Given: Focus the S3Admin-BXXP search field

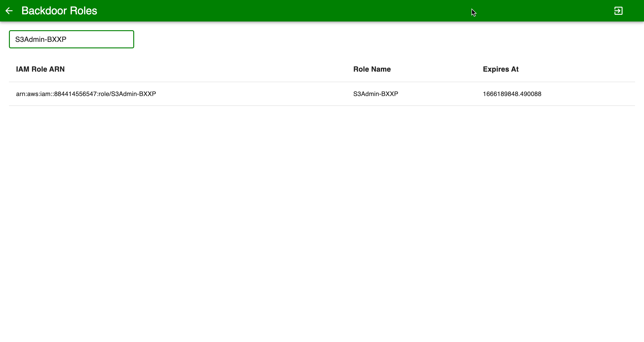Looking at the screenshot, I should click(x=71, y=39).
